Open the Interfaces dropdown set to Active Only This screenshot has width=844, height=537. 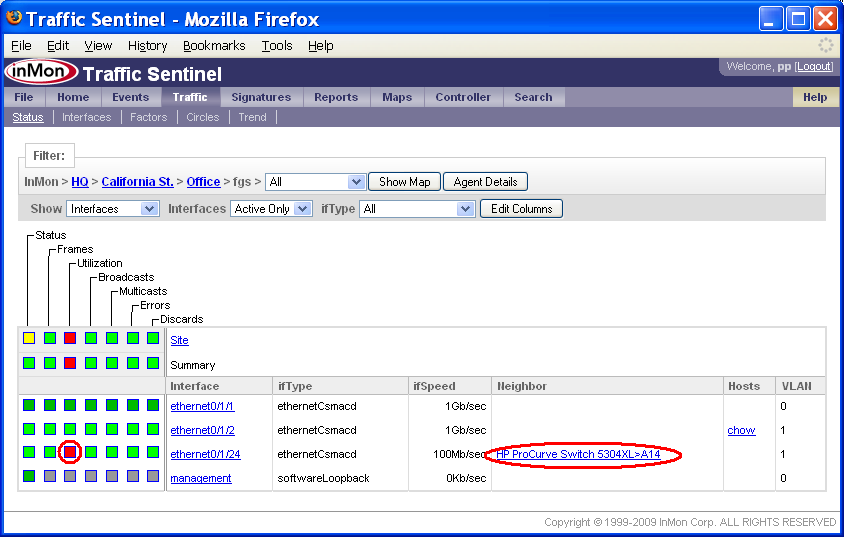click(x=271, y=209)
